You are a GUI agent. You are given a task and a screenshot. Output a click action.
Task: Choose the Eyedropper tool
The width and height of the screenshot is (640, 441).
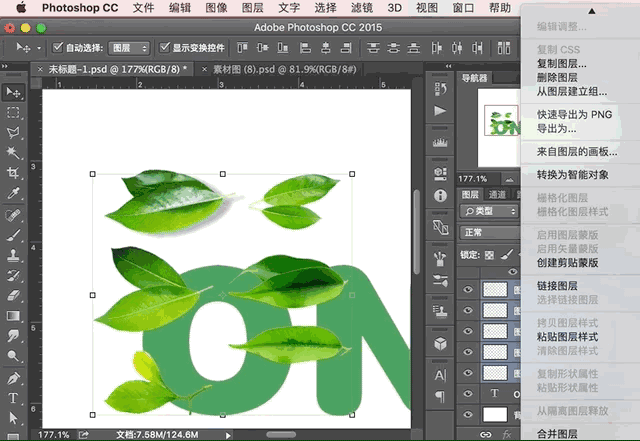tap(13, 193)
